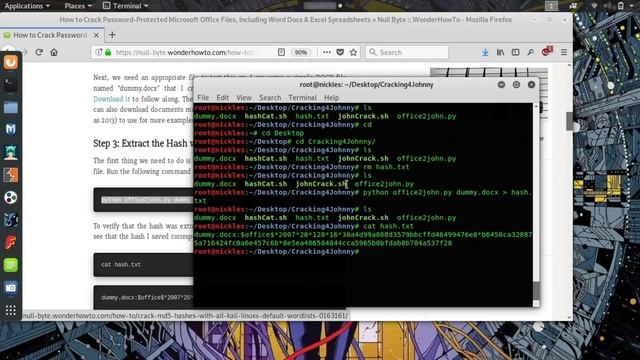The image size is (640, 360).
Task: Click site security padlock icon
Action: [x=108, y=52]
